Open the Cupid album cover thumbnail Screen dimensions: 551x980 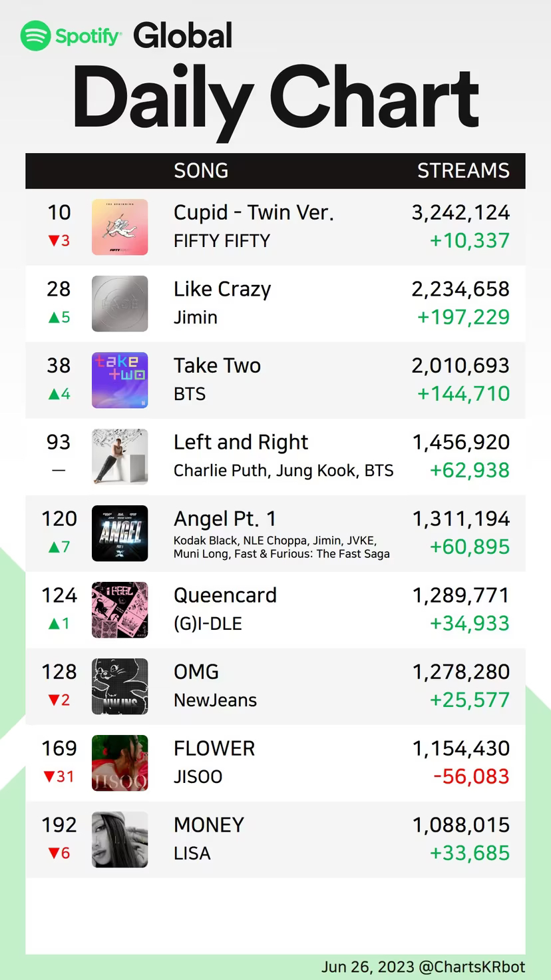(x=120, y=227)
